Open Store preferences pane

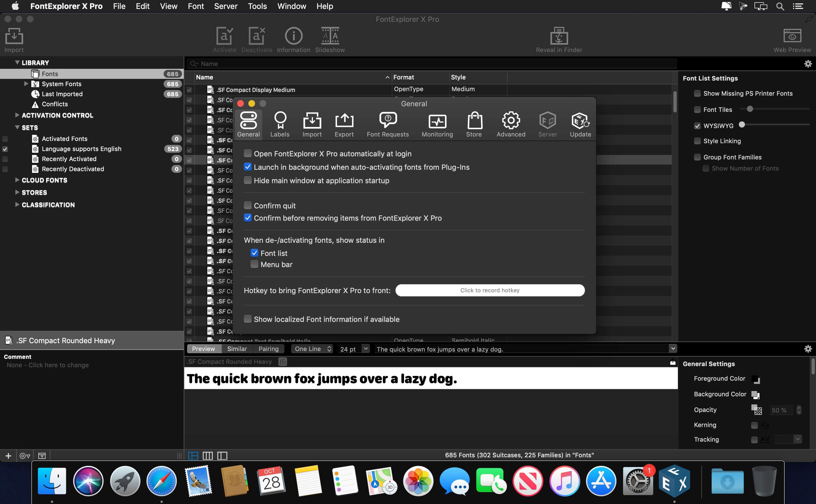[x=474, y=124]
